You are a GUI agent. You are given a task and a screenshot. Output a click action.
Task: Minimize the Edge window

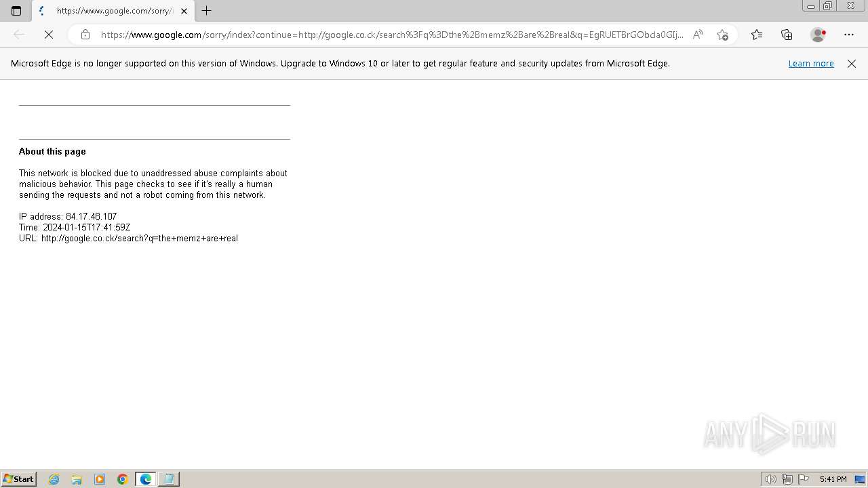pos(810,6)
